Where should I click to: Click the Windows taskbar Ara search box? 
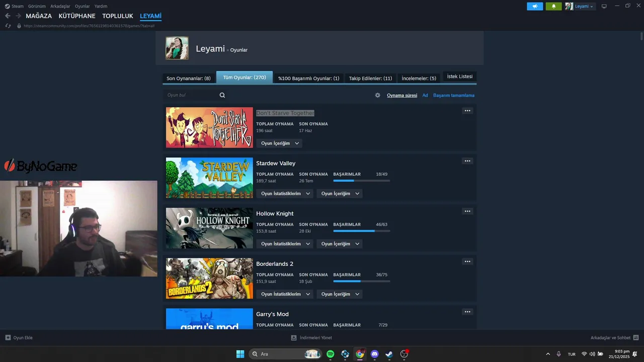(x=286, y=354)
